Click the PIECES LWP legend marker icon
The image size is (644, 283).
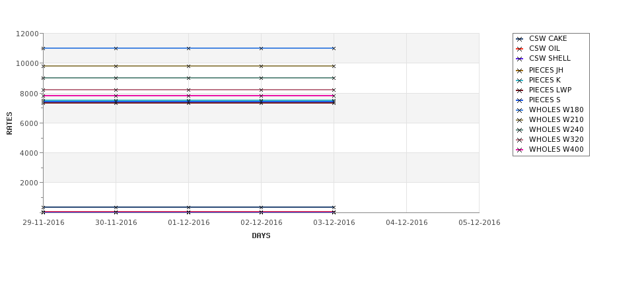(520, 90)
